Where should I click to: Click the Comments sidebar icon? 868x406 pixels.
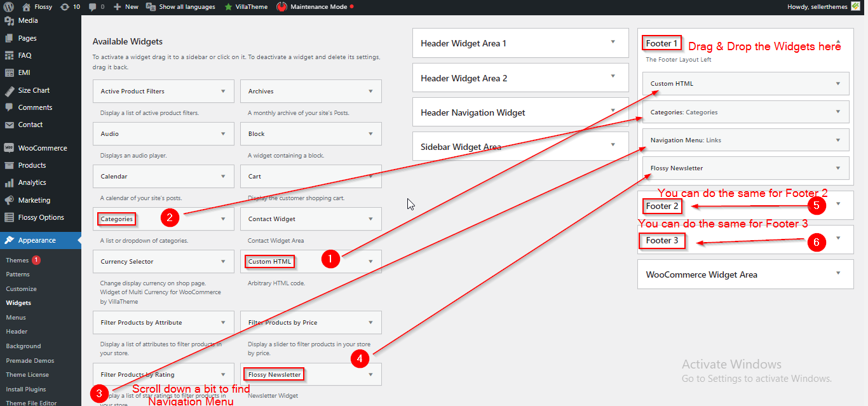(x=9, y=107)
